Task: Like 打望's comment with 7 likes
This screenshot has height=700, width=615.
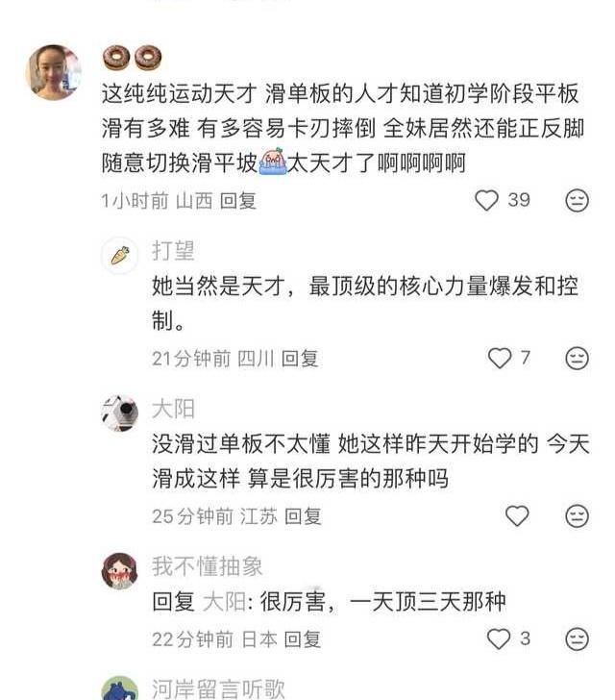Action: 500,358
